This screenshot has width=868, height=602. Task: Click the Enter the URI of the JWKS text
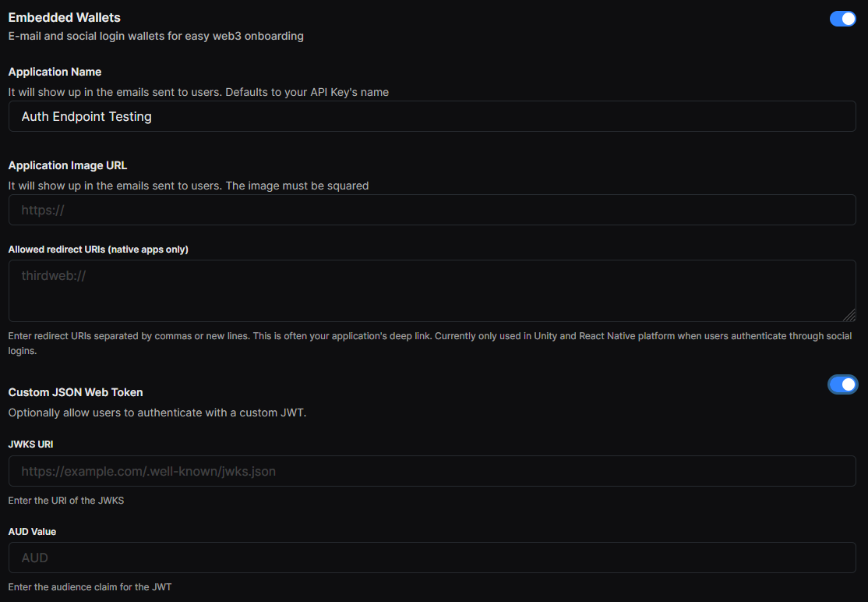click(x=66, y=500)
